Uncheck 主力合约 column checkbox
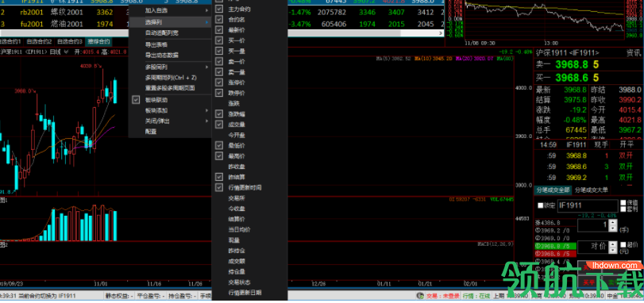 (x=219, y=9)
